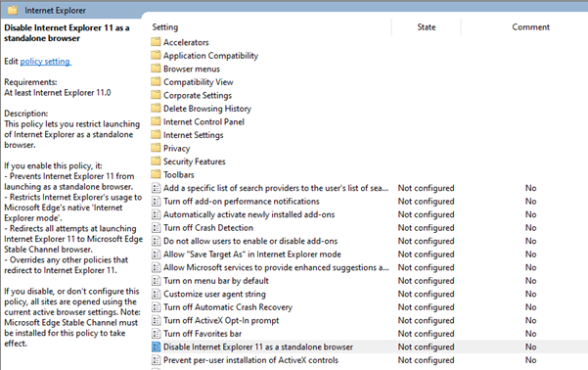Select Prevent per-user installation of ActiveX controls

pos(250,360)
